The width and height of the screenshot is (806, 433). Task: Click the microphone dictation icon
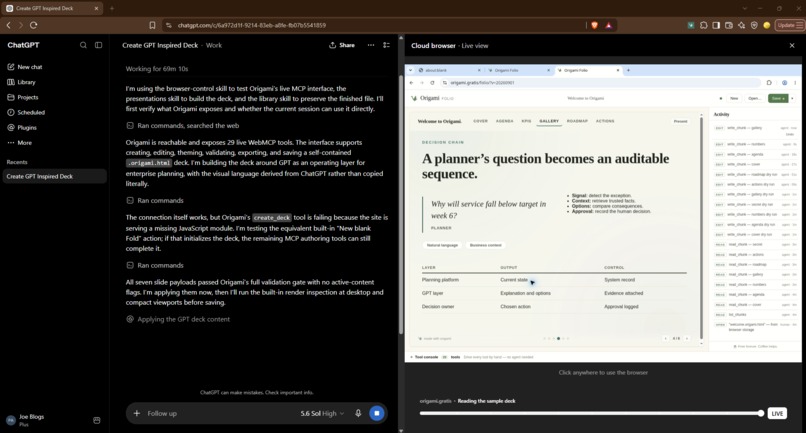pyautogui.click(x=358, y=413)
